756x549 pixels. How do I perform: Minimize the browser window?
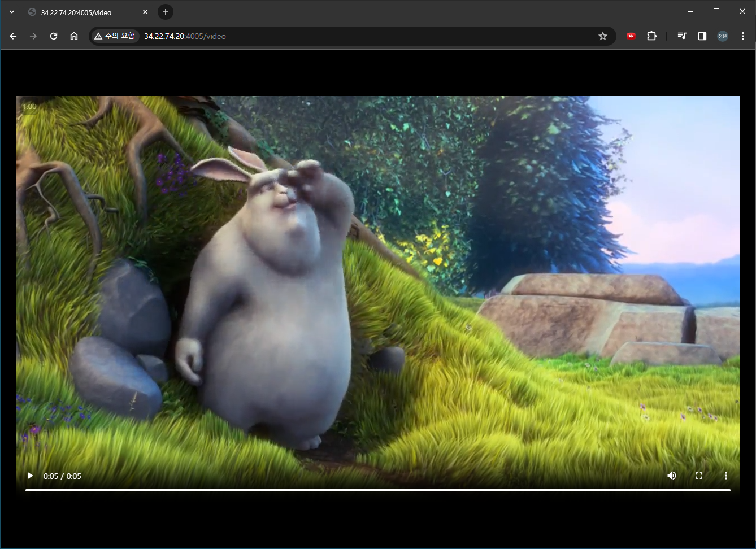pyautogui.click(x=690, y=11)
